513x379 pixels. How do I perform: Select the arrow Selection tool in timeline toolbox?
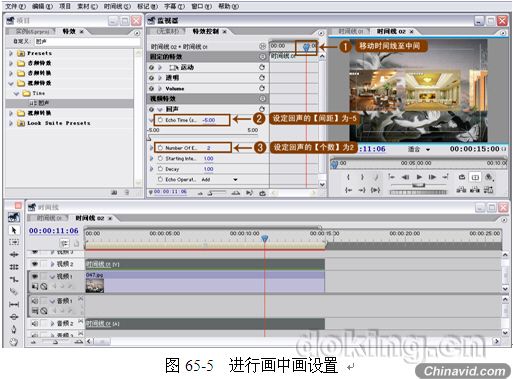[x=14, y=230]
